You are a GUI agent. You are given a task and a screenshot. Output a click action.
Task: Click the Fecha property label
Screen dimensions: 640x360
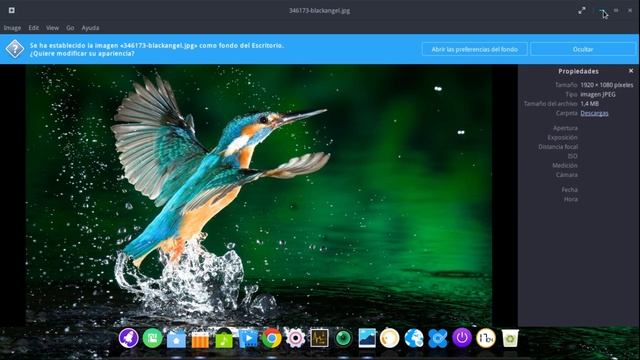coord(569,190)
